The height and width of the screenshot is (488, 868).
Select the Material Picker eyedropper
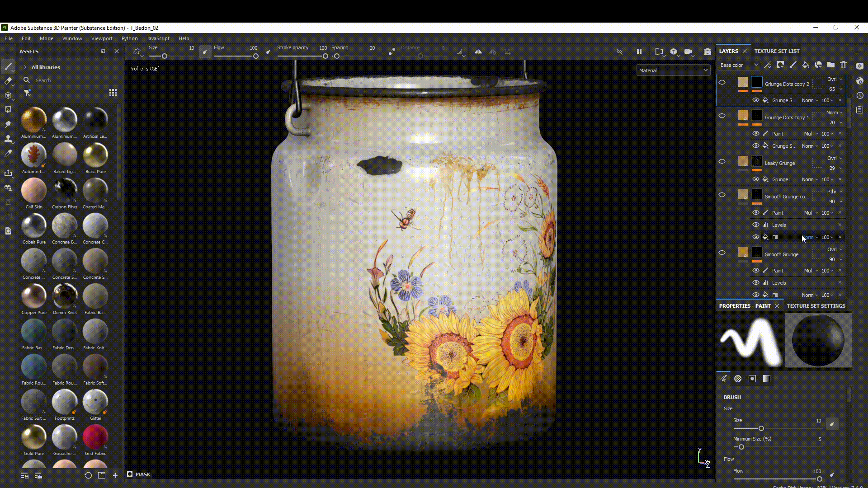[x=8, y=154]
